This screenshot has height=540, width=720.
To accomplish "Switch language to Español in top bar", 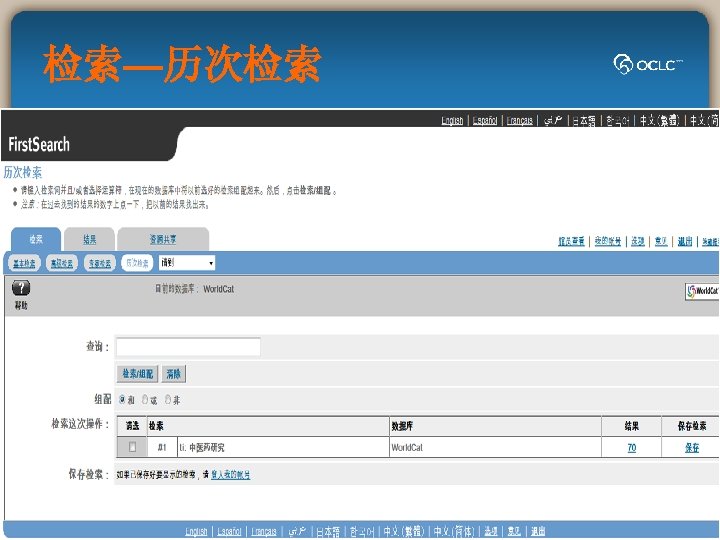I will click(x=485, y=120).
